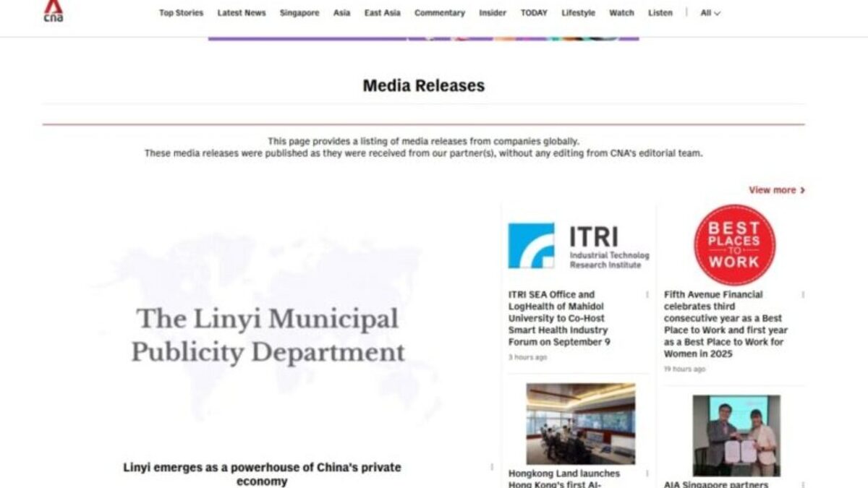Screen dimensions: 868x488
Task: Click the red Best Places to Work badge
Action: [x=736, y=244]
